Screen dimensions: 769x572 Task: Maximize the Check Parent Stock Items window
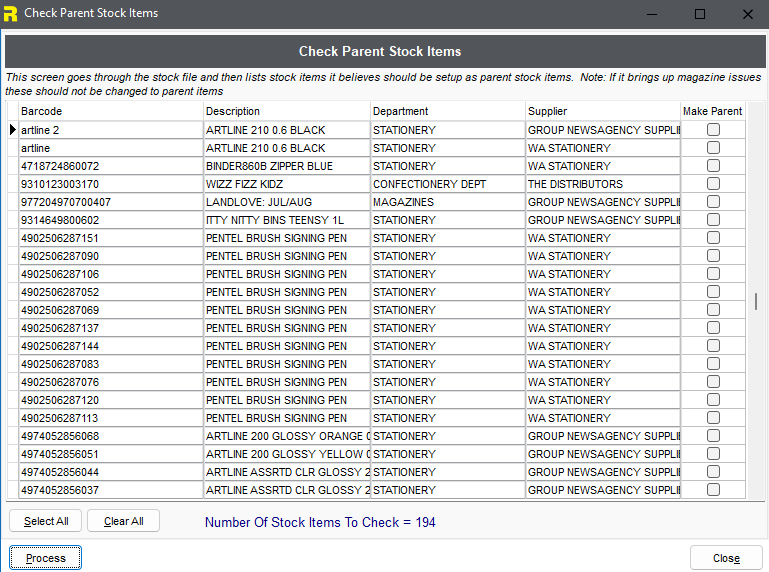pos(700,14)
